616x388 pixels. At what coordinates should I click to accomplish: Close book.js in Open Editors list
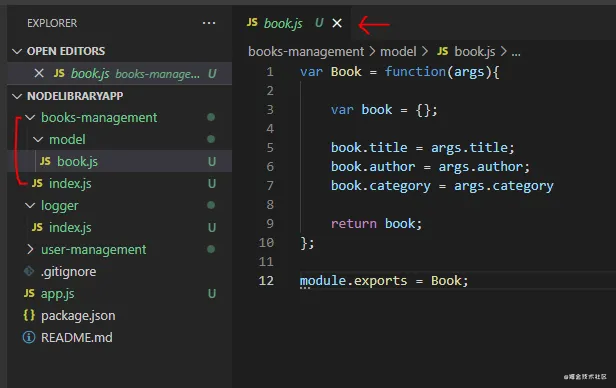point(39,73)
